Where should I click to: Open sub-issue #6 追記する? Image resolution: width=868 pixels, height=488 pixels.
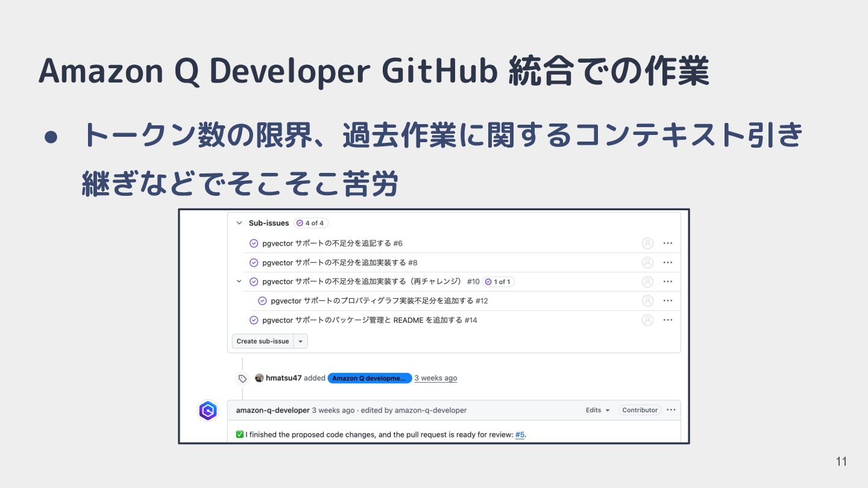tap(332, 243)
